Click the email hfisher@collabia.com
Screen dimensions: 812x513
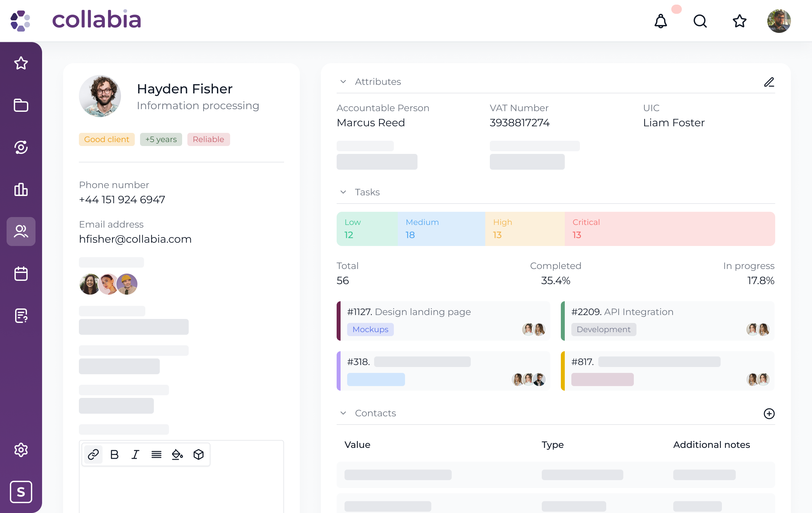click(135, 239)
